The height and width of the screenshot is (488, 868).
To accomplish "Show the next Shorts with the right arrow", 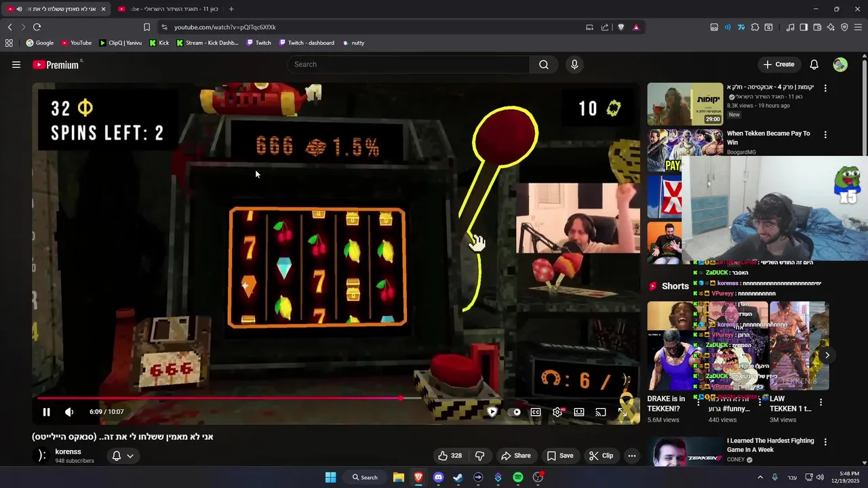I will pyautogui.click(x=827, y=355).
